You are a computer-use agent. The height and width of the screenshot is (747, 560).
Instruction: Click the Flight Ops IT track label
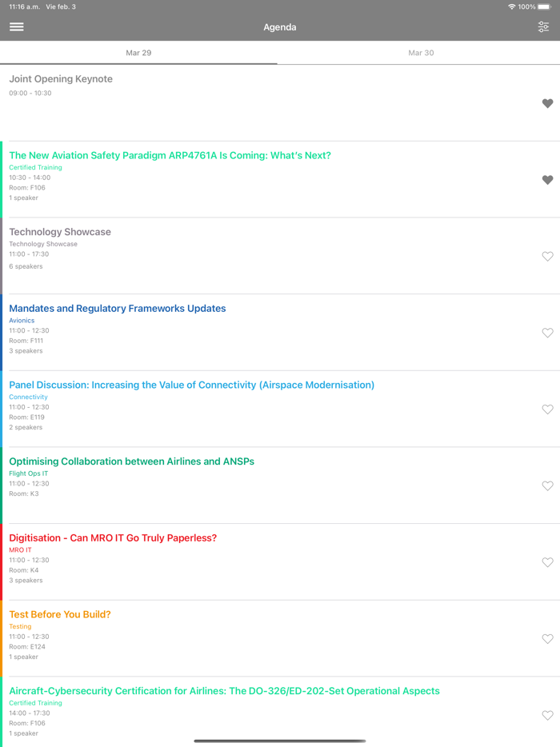29,473
